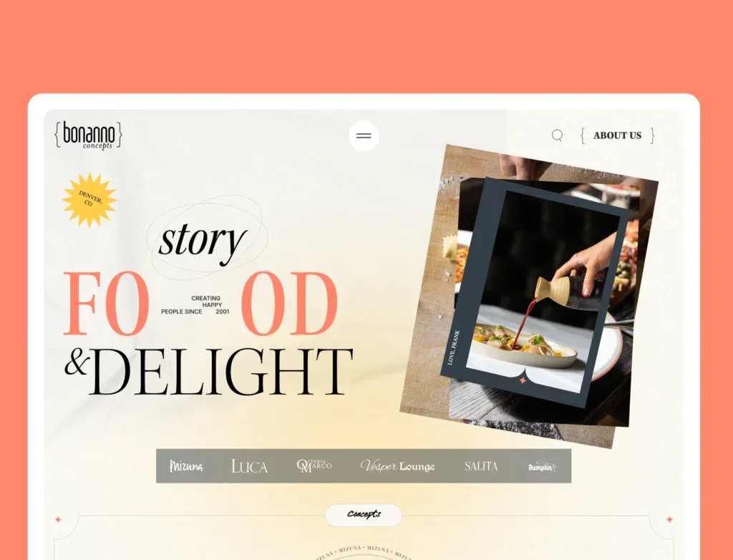Image resolution: width=733 pixels, height=560 pixels.
Task: Click the coral star ornament at left
Action: coord(58,519)
